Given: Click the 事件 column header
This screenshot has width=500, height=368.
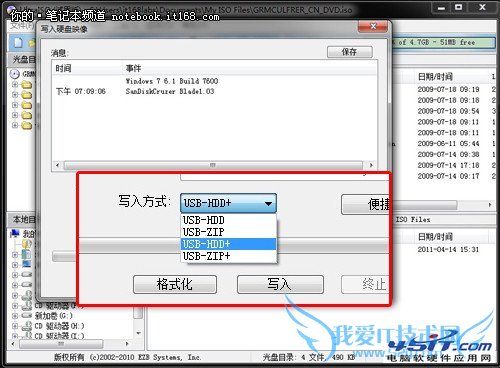Looking at the screenshot, I should [x=133, y=69].
